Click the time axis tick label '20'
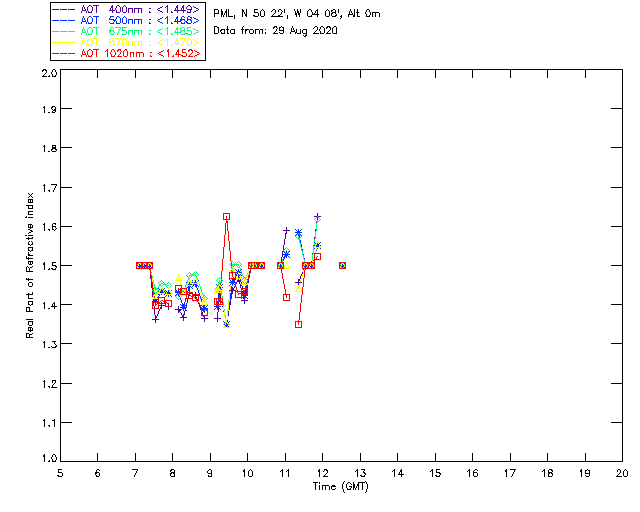The height and width of the screenshot is (512, 640). tap(622, 473)
